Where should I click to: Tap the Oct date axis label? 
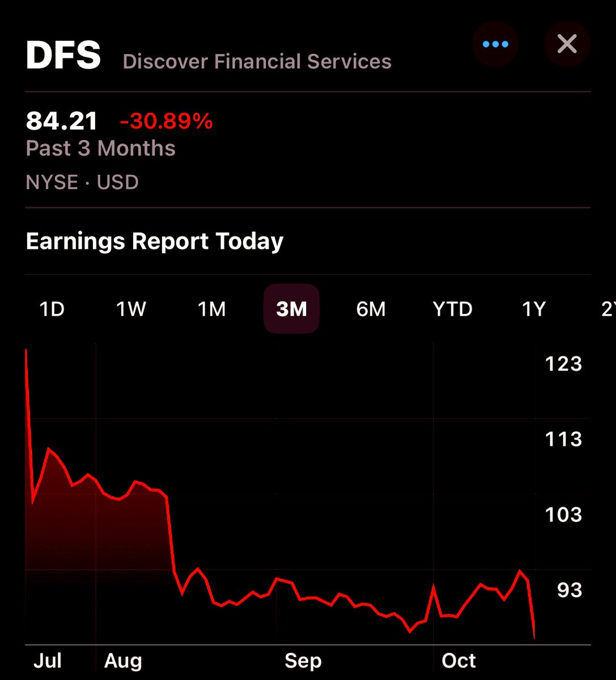pos(459,661)
